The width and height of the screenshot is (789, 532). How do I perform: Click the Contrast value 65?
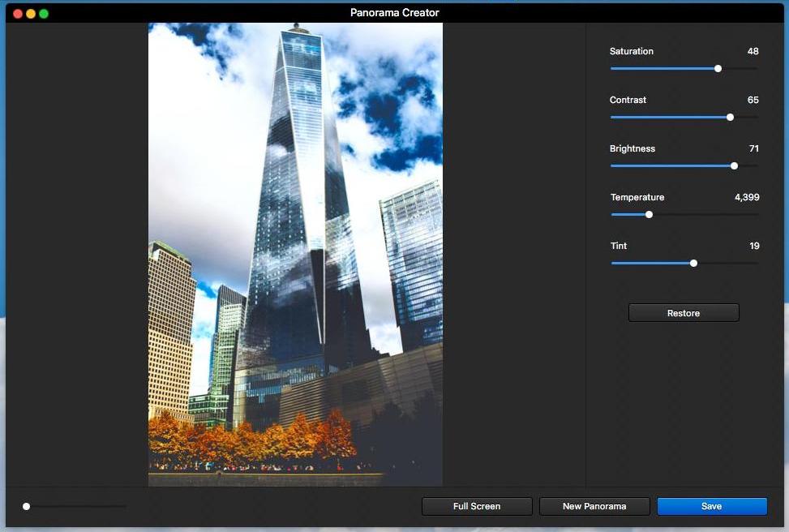(x=753, y=100)
